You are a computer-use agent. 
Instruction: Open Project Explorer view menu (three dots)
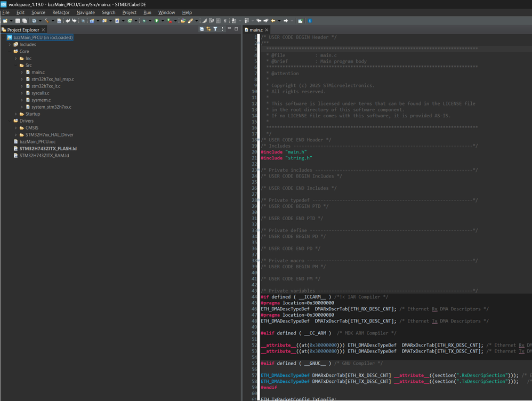pyautogui.click(x=222, y=29)
